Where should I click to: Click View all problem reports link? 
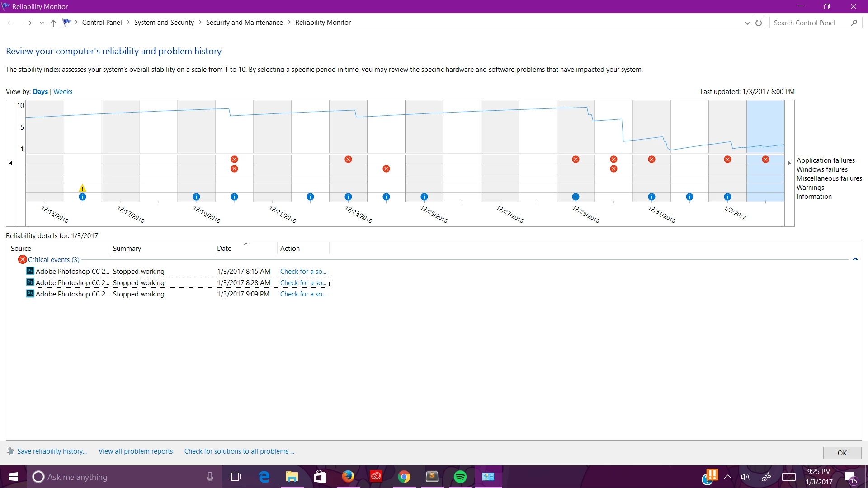pyautogui.click(x=136, y=451)
